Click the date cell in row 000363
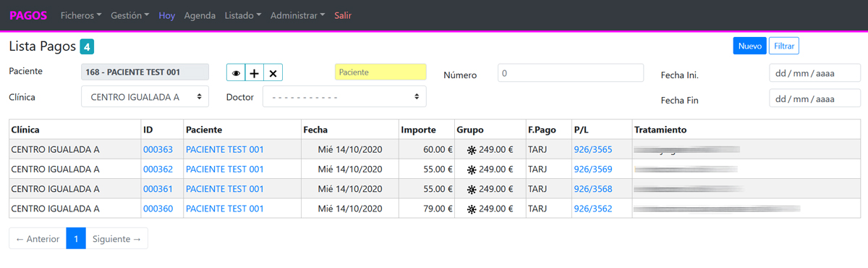The width and height of the screenshot is (868, 268). (350, 150)
